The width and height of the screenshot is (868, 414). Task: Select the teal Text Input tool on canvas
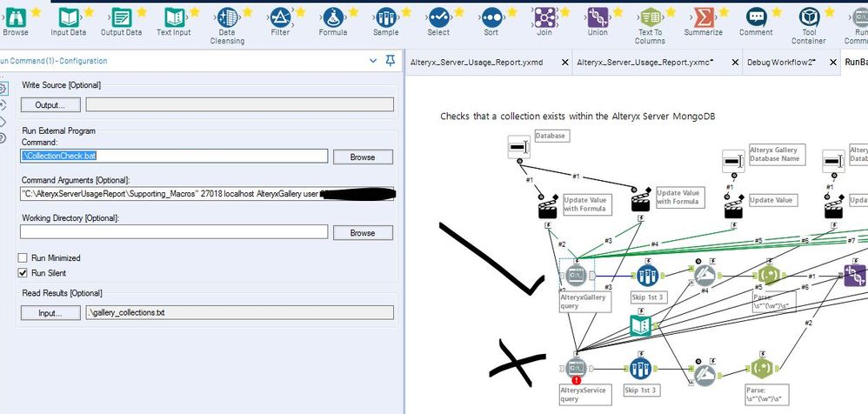point(641,325)
